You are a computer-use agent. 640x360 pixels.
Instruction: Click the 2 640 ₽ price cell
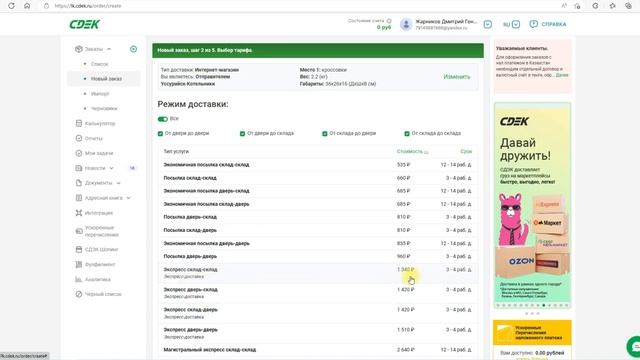coord(406,350)
